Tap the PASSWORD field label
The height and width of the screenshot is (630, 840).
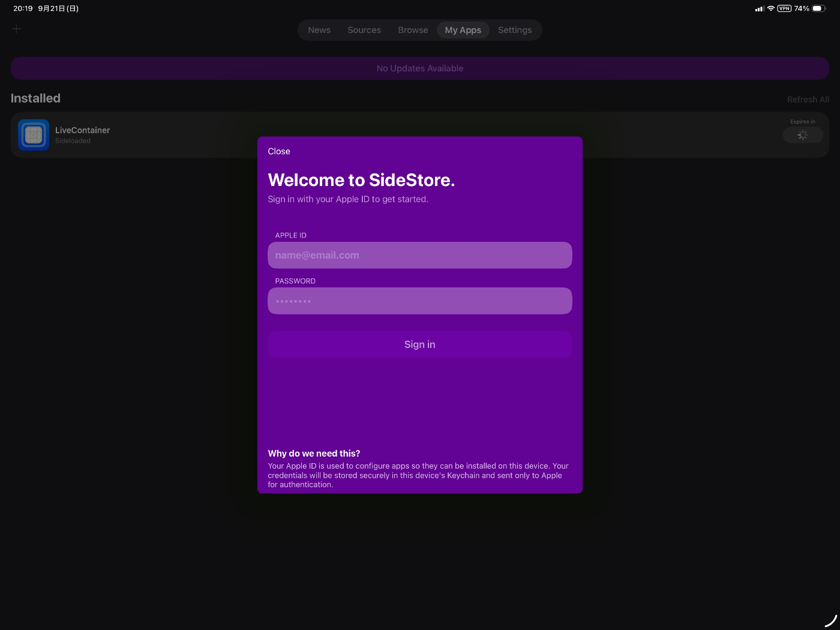click(x=295, y=281)
